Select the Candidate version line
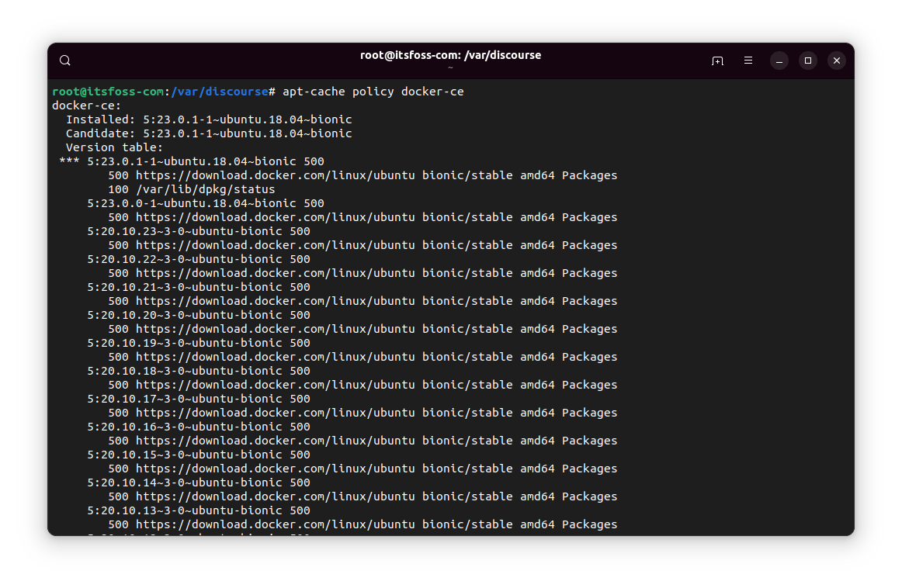 [208, 133]
